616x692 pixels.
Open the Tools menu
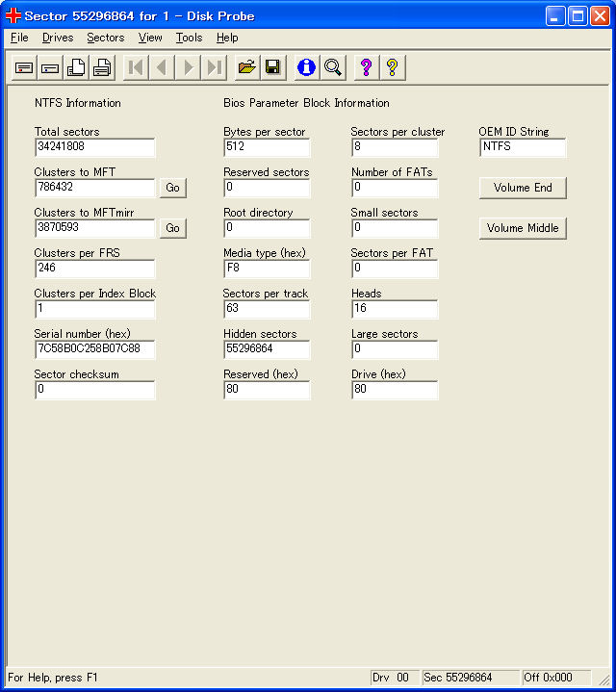pyautogui.click(x=189, y=38)
